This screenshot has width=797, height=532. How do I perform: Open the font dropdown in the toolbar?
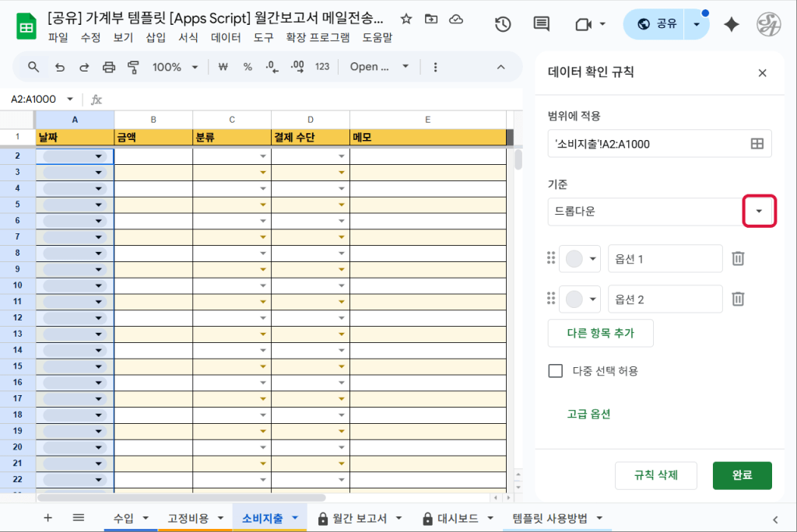pyautogui.click(x=379, y=67)
